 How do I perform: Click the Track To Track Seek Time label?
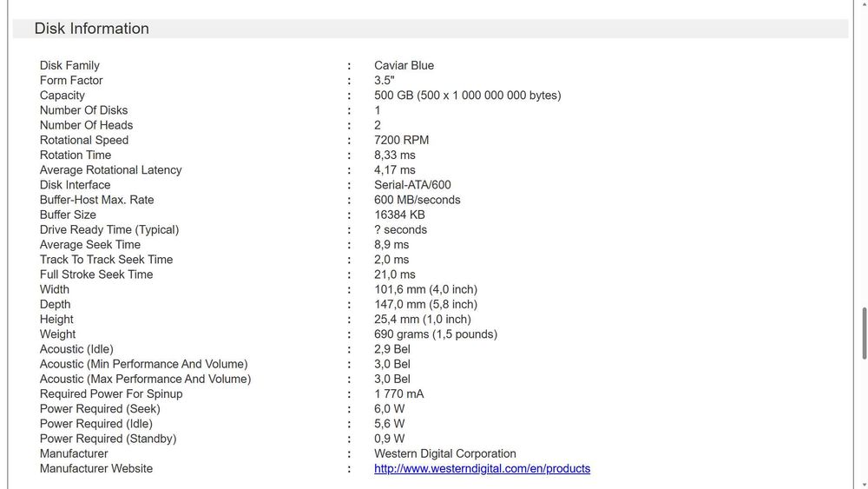click(106, 260)
